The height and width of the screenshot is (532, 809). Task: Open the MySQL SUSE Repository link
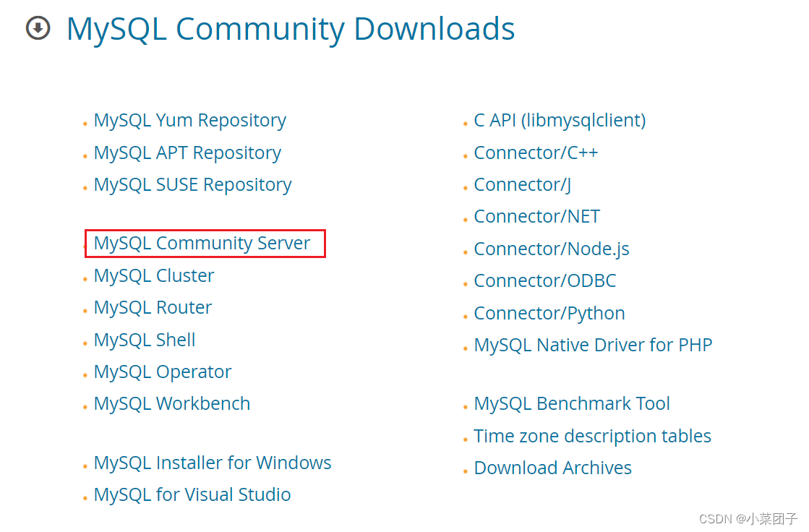(192, 185)
